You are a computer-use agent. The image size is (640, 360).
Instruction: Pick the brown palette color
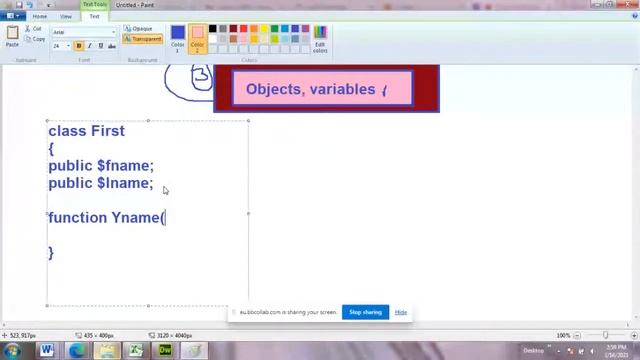coord(233,39)
